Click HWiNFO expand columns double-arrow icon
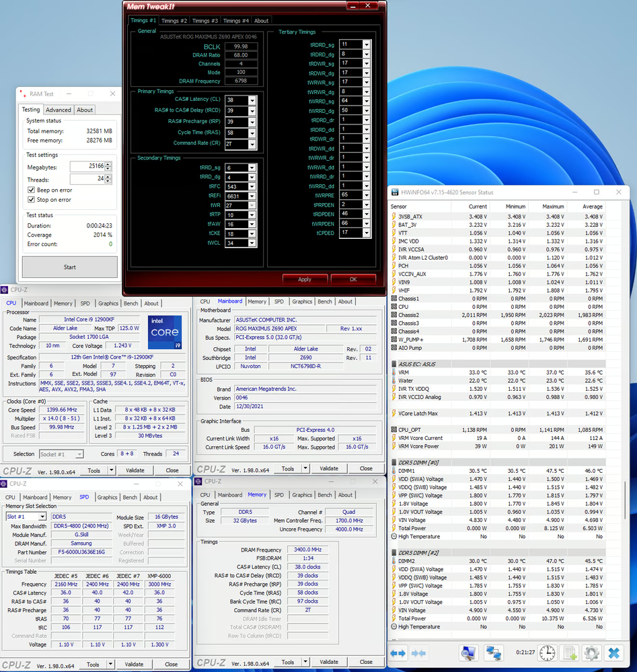This screenshot has height=672, width=637. 398,653
